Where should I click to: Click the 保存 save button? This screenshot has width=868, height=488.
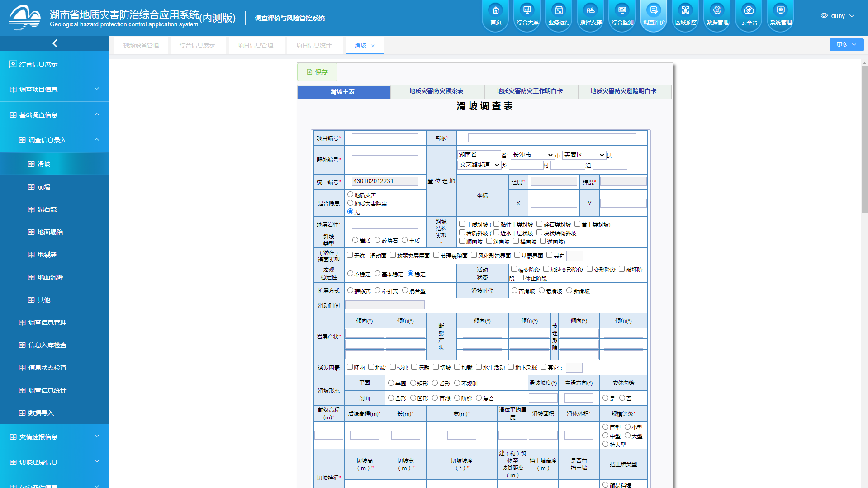coord(317,71)
